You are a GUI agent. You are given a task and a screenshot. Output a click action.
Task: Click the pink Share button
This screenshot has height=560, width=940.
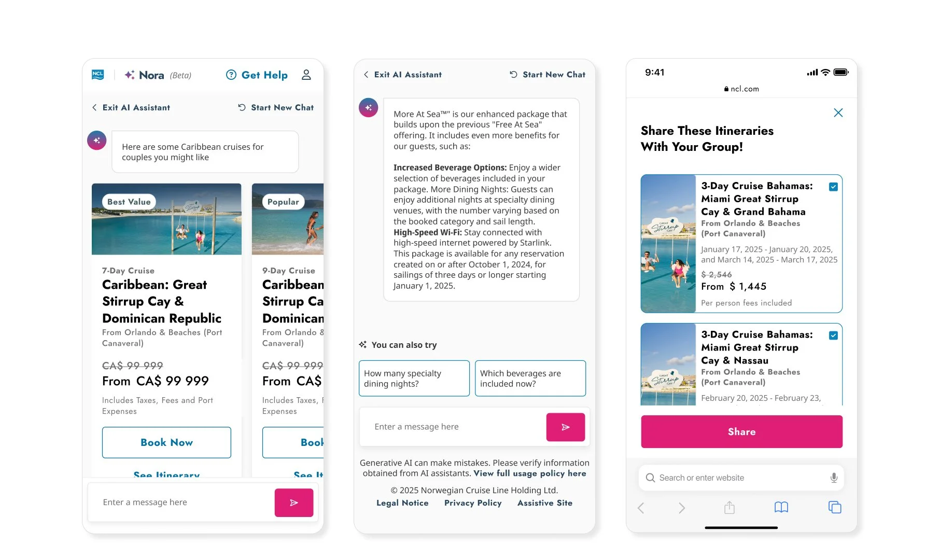pyautogui.click(x=741, y=431)
